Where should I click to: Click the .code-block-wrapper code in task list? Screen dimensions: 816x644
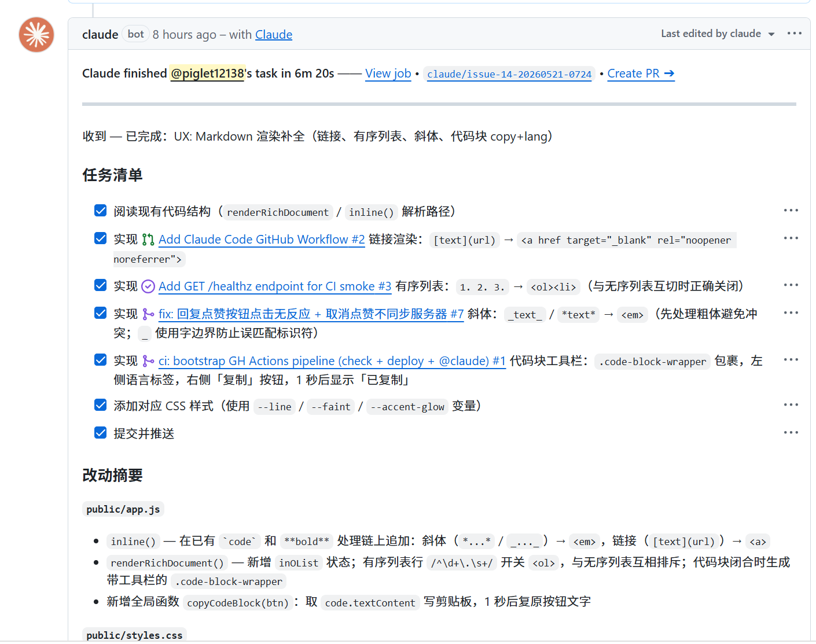tap(653, 362)
